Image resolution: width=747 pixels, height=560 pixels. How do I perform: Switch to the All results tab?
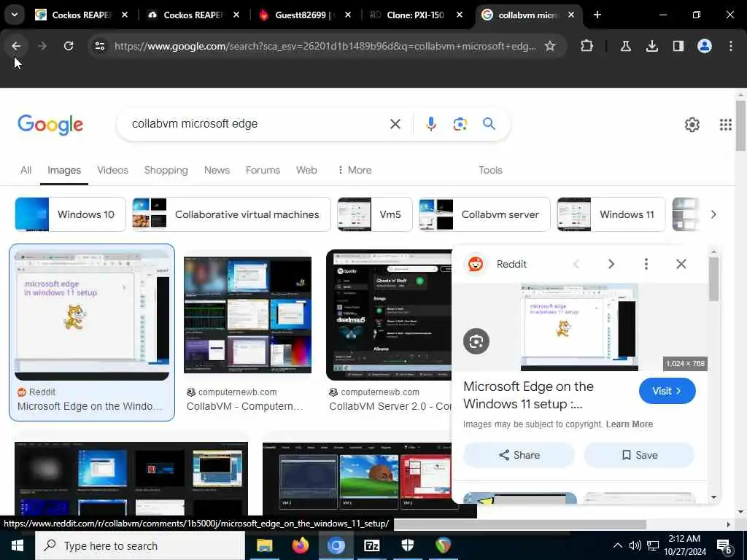pos(26,170)
